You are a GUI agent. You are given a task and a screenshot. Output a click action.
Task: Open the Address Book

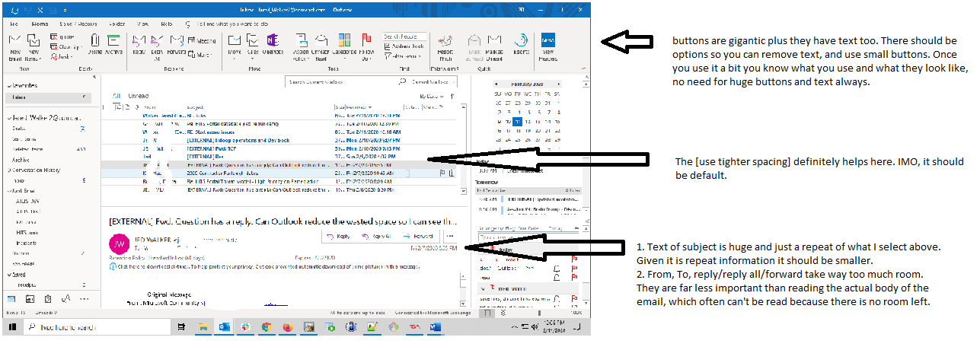point(404,46)
